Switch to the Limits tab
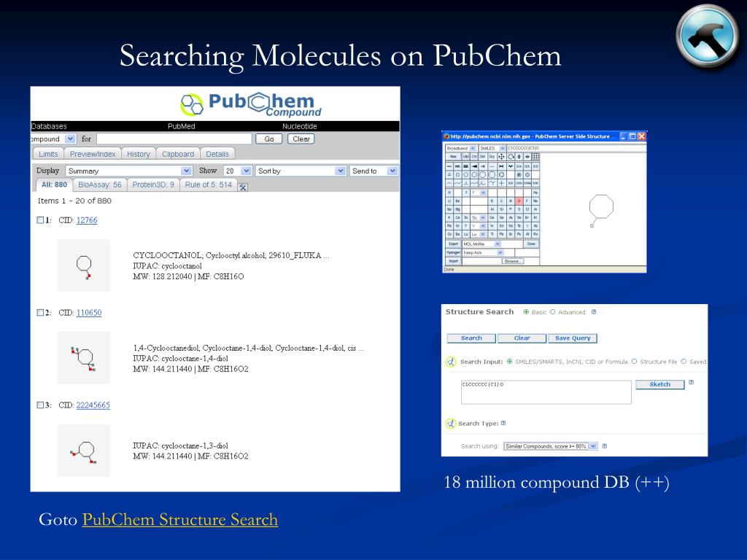Screen dimensions: 747x560 [48, 154]
